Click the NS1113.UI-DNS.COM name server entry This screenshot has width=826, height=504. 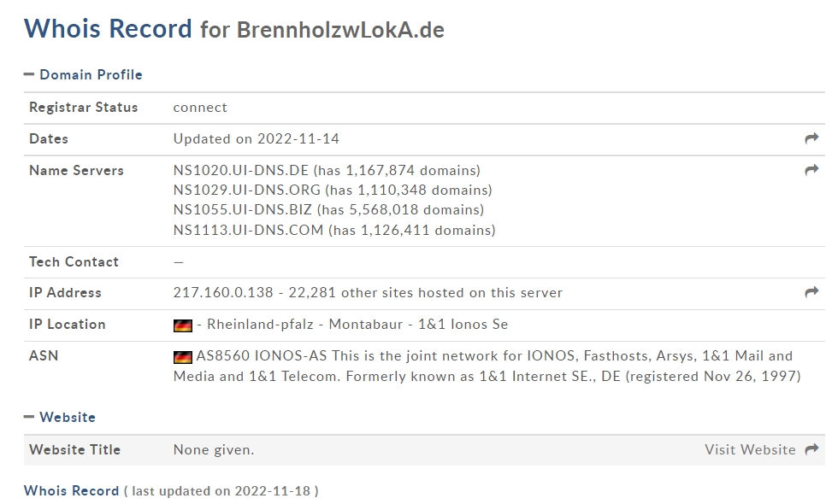coord(248,231)
